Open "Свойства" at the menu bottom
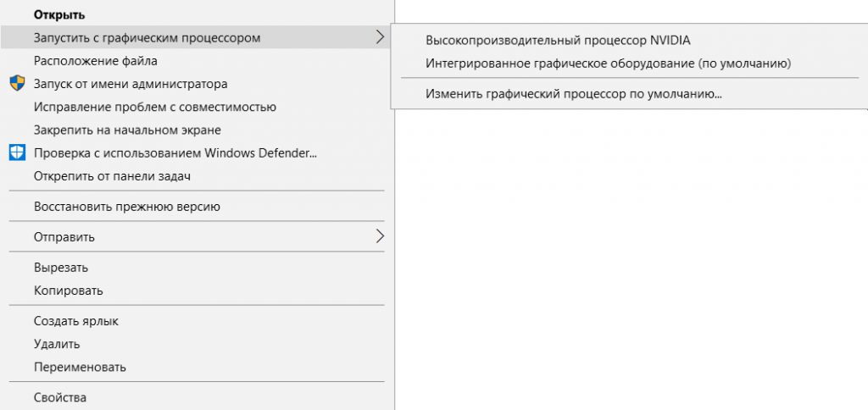The image size is (868, 410). [x=59, y=396]
